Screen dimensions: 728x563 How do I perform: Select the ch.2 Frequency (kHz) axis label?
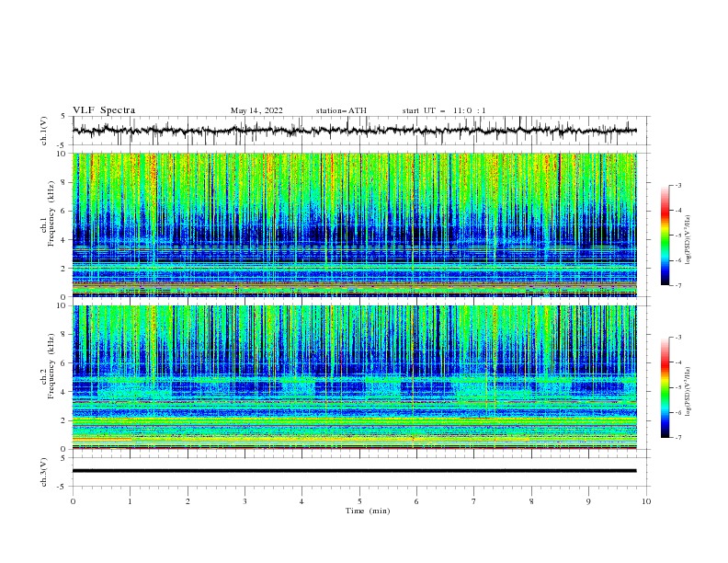49,366
